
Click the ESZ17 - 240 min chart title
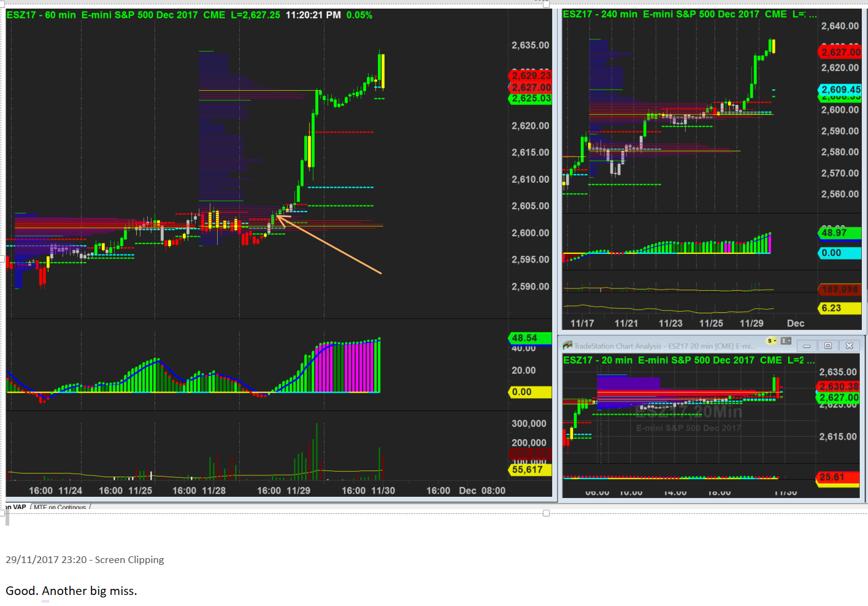[x=600, y=14]
